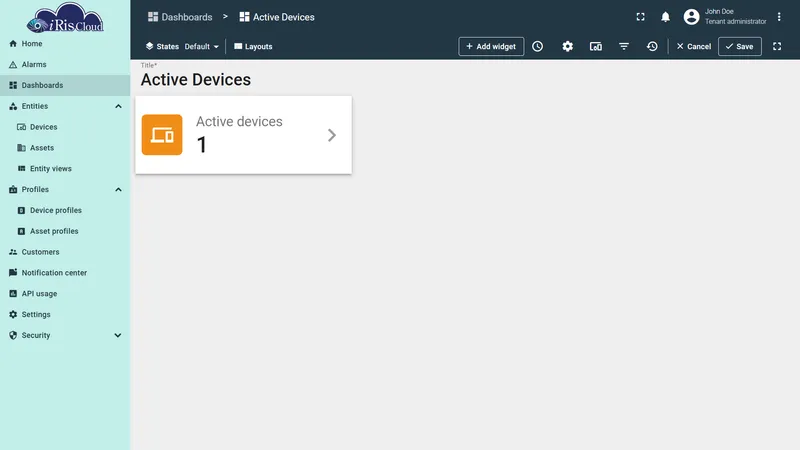Click the Active Devices breadcrumb
The image size is (800, 450).
point(277,17)
